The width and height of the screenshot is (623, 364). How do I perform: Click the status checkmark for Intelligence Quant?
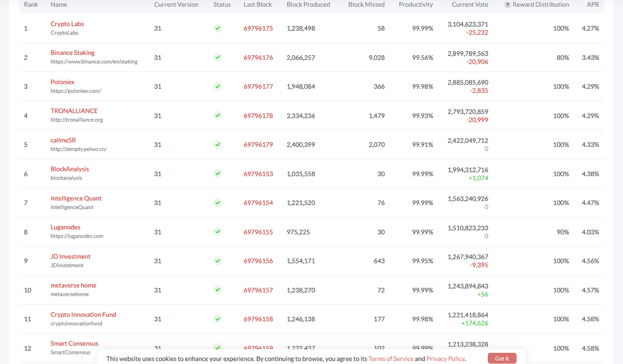[x=218, y=202]
